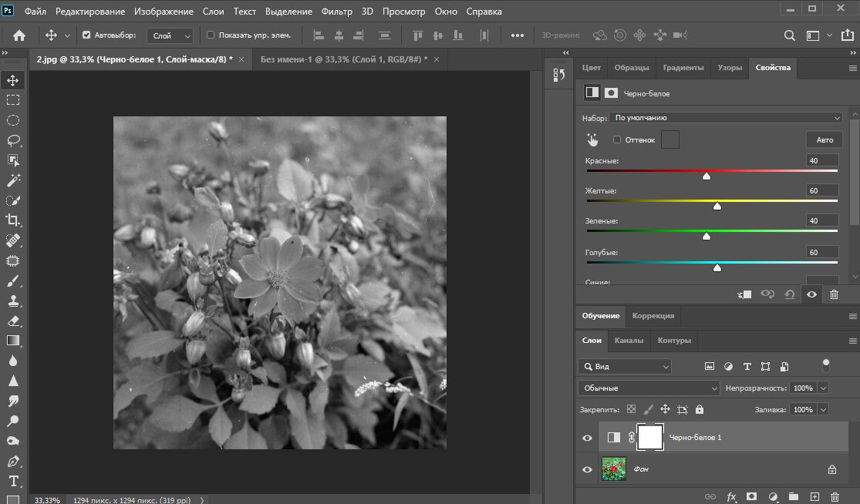Open the Изображение menu
The image size is (860, 504).
(164, 11)
